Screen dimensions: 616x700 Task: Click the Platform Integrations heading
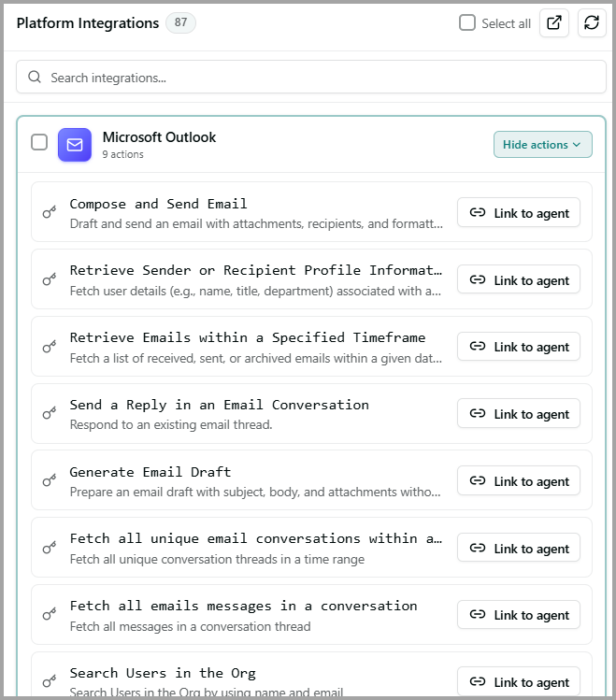coord(88,22)
